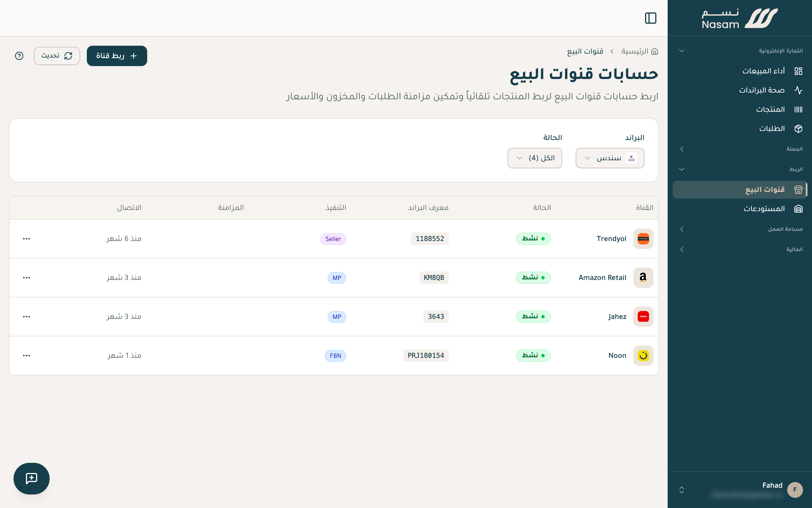Click the warehouses building icon
This screenshot has width=812, height=508.
coord(798,209)
